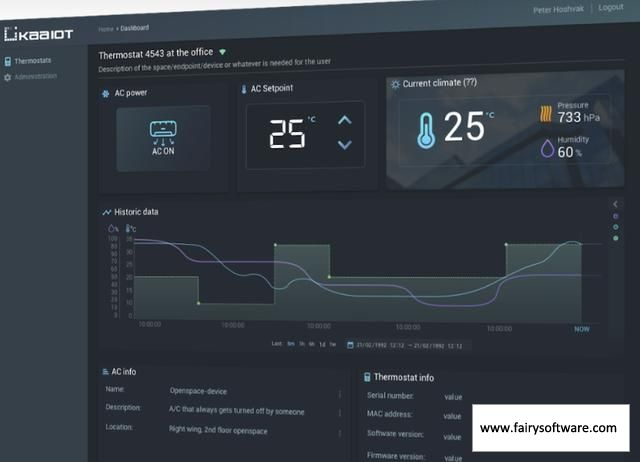640x462 pixels.
Task: Select the 1w time range
Action: [x=333, y=344]
